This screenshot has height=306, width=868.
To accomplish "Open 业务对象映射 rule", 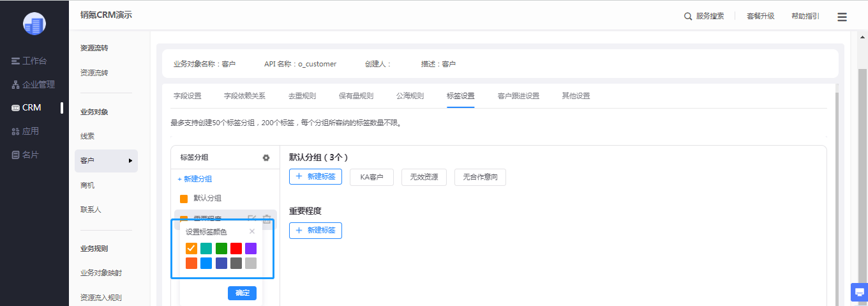I will coord(101,273).
